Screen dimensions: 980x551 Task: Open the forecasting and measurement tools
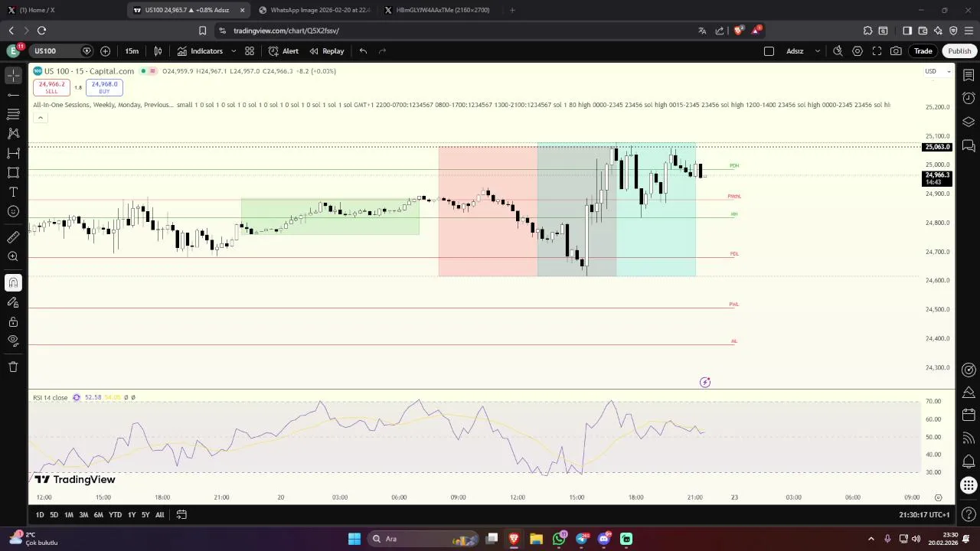coord(13,153)
